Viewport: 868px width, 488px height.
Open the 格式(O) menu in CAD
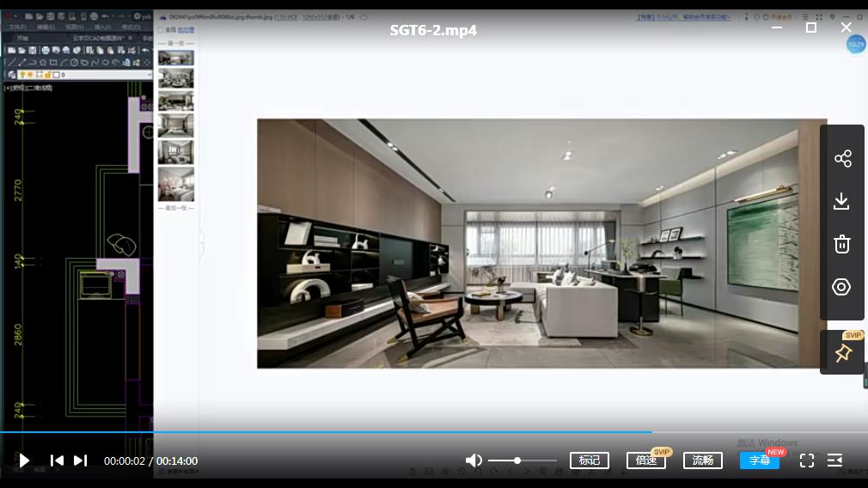tap(131, 27)
